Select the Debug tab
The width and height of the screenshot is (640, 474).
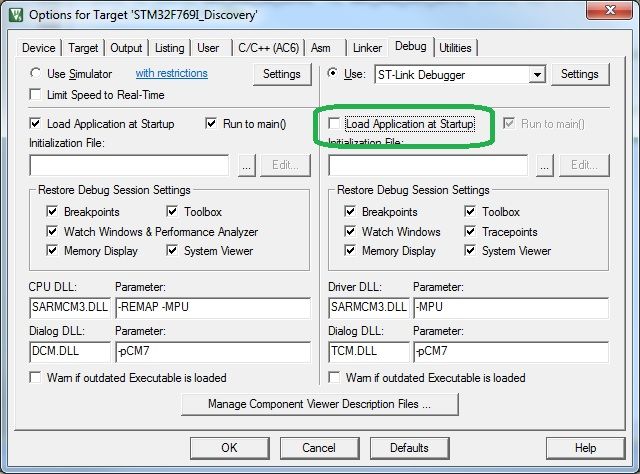point(411,46)
